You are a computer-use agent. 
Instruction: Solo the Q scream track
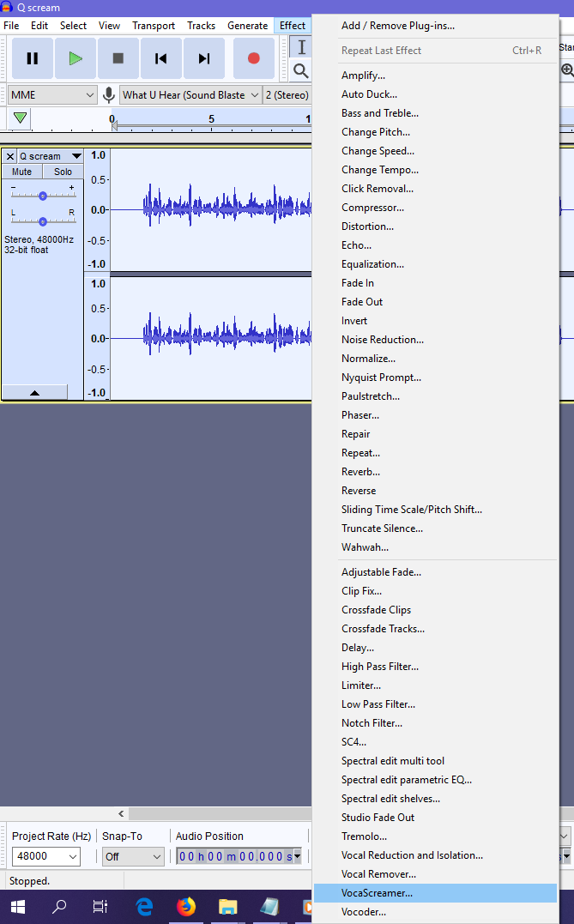pyautogui.click(x=63, y=172)
